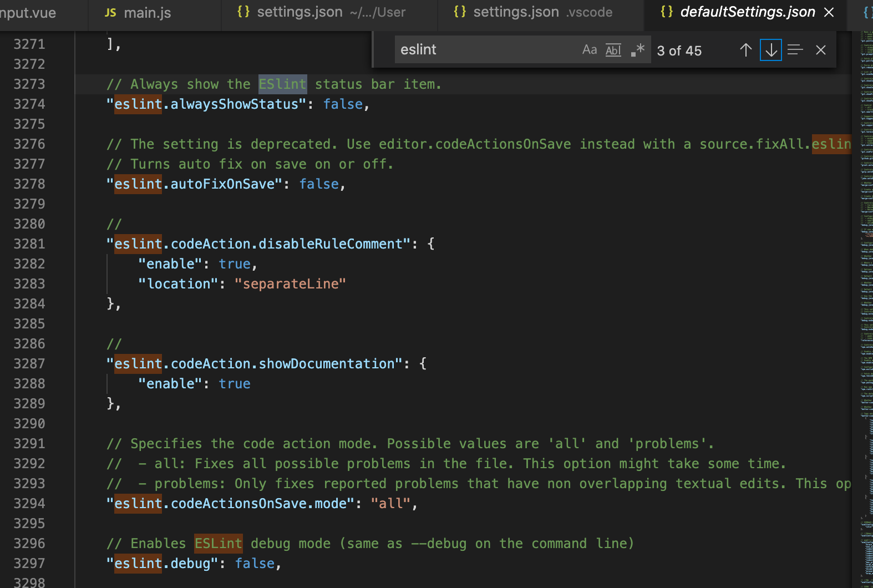Click the JS icon of main.js tab

click(110, 12)
